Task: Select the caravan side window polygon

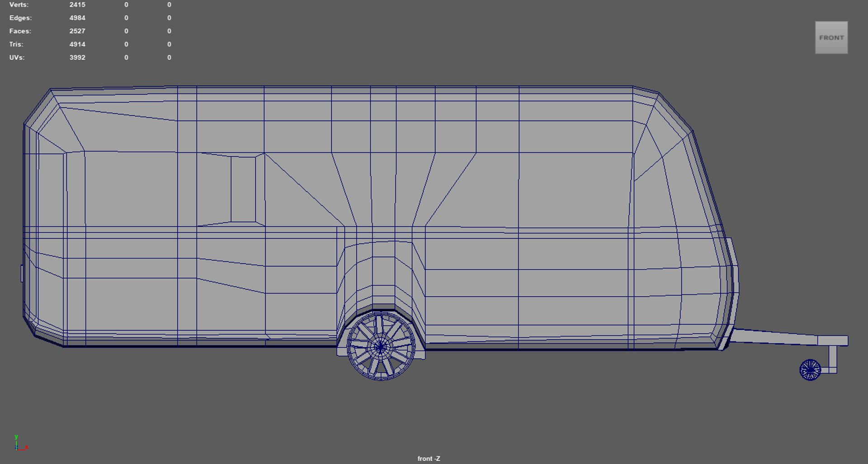Action: tap(243, 189)
